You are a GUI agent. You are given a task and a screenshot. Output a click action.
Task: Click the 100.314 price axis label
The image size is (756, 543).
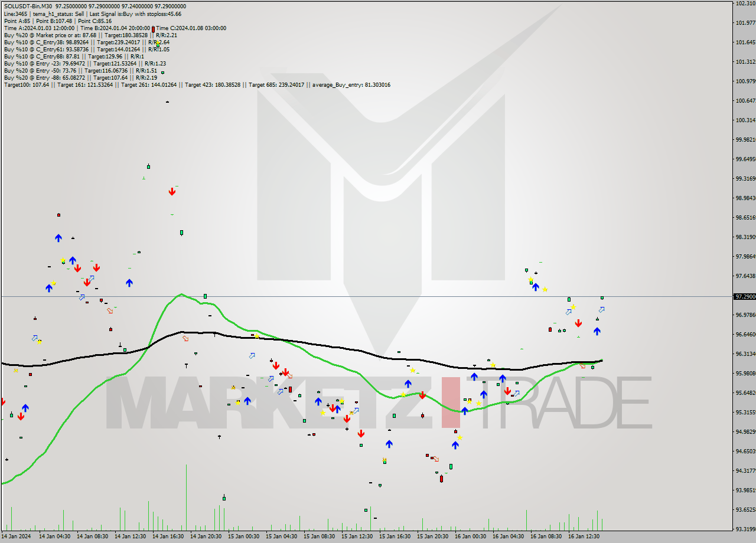(745, 120)
